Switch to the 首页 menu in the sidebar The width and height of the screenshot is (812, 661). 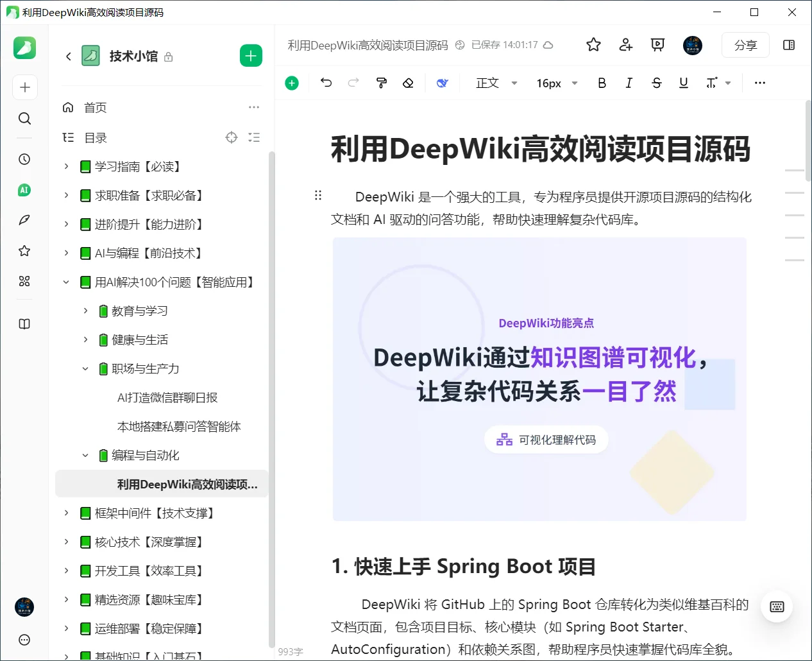pyautogui.click(x=95, y=107)
